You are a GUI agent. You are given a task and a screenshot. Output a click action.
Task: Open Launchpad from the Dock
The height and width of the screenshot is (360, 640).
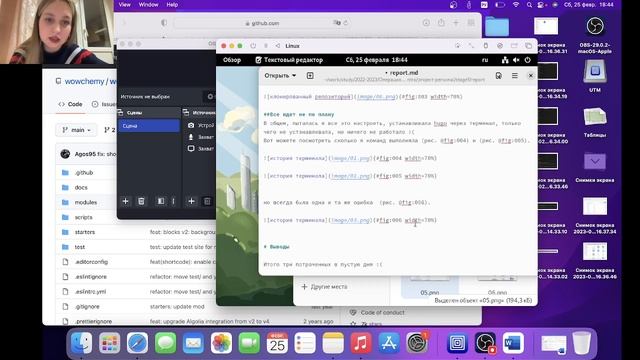[x=109, y=342]
